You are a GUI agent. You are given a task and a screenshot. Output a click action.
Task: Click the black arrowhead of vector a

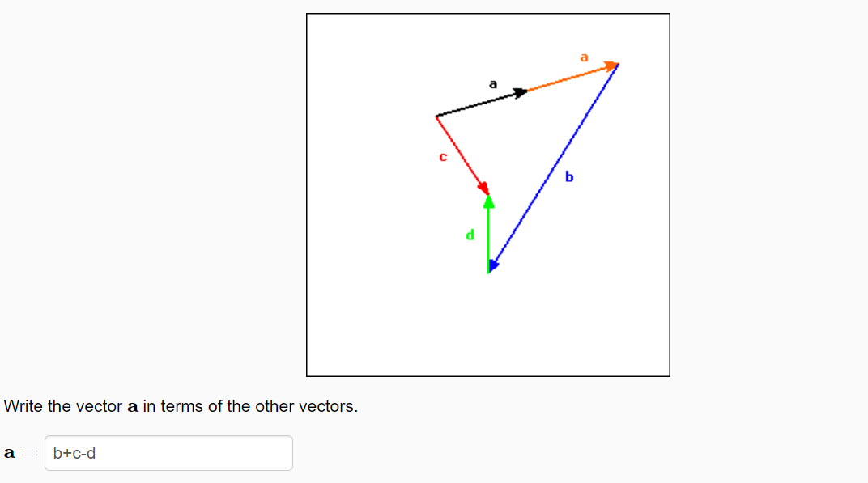(x=521, y=91)
